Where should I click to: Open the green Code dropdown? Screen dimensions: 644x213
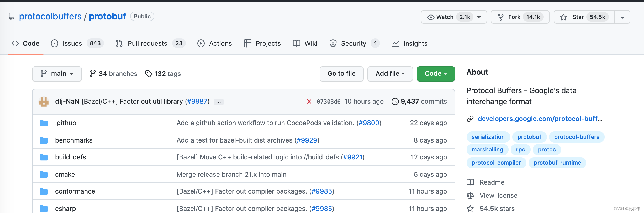click(x=436, y=74)
